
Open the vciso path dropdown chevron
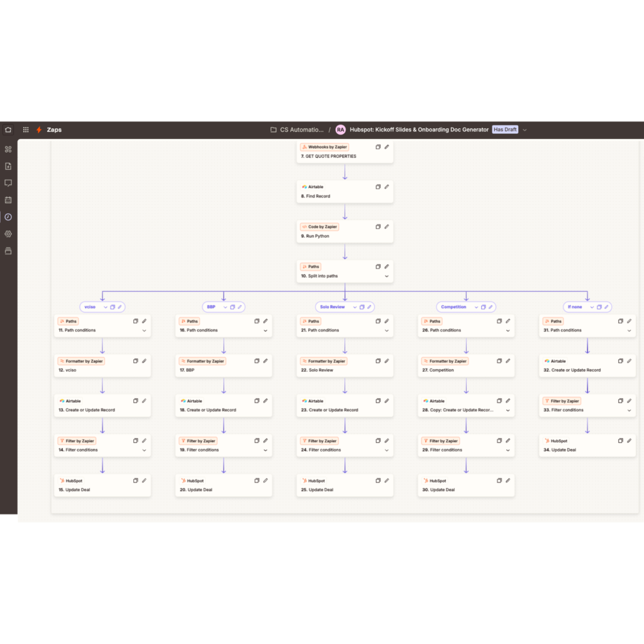(106, 307)
